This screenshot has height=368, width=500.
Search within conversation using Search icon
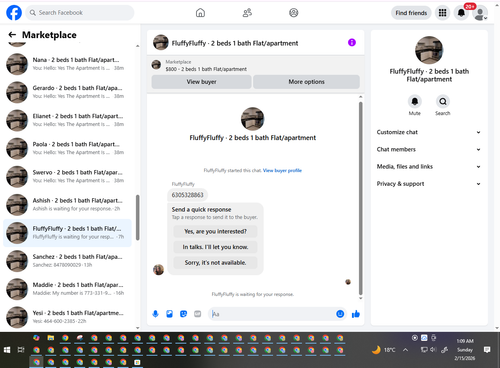tap(443, 101)
